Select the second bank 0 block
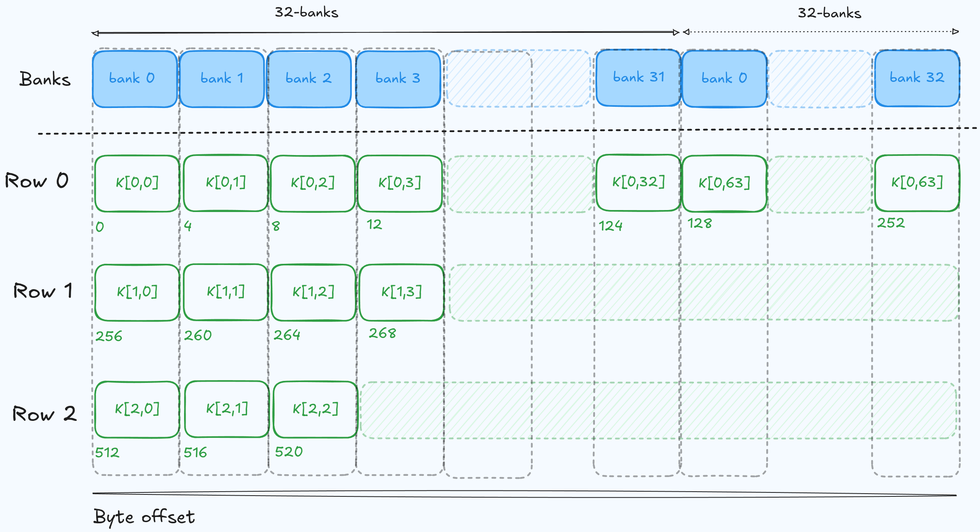 pos(725,78)
